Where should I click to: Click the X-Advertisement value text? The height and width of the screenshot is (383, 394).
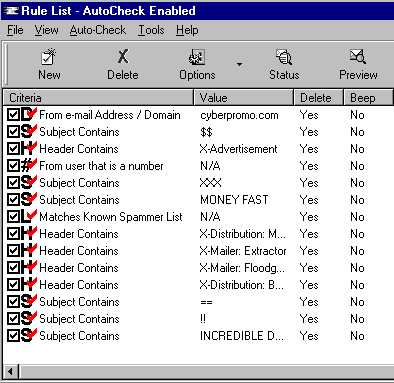click(x=238, y=149)
